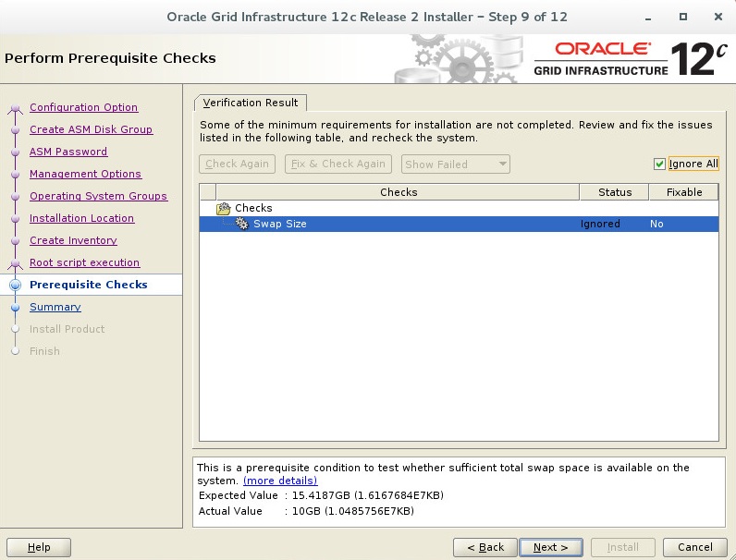The width and height of the screenshot is (736, 560).
Task: Click the Cancel button
Action: (695, 547)
